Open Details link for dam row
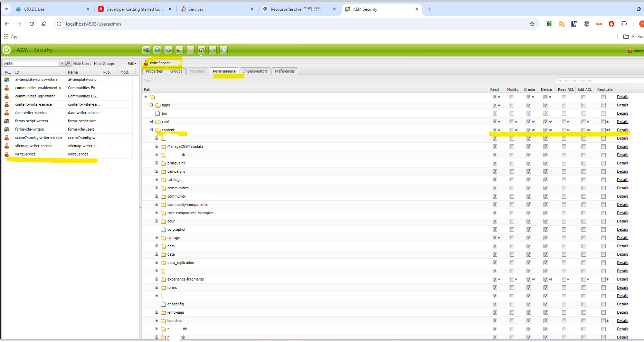The image size is (644, 342). click(623, 246)
